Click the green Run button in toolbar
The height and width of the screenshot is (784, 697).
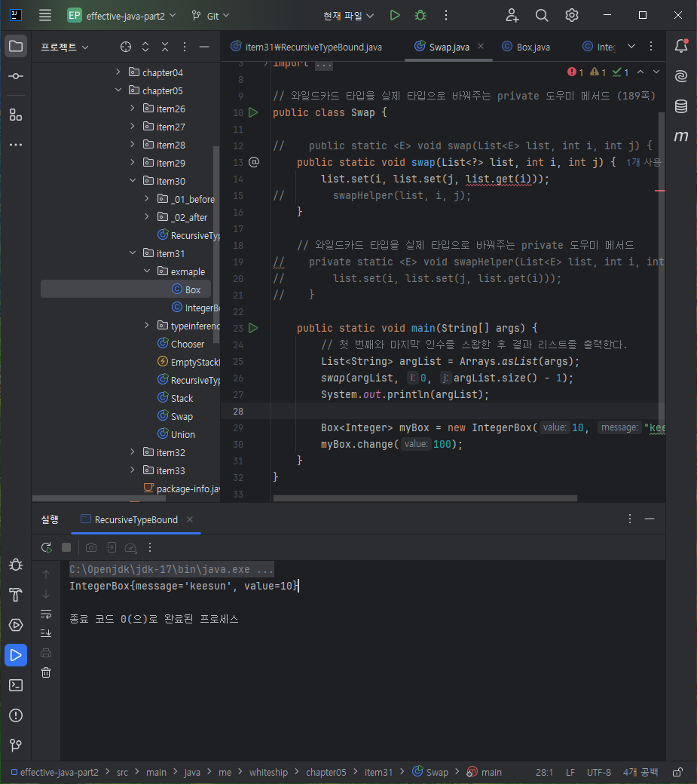point(395,16)
